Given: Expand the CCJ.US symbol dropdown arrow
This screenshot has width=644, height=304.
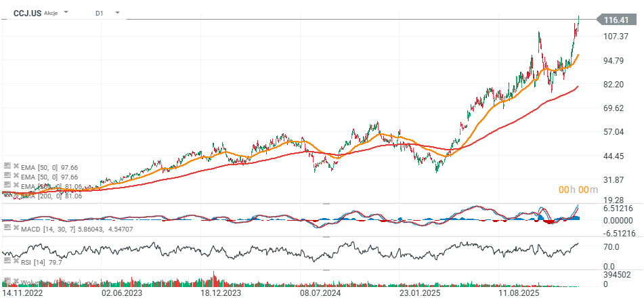Looking at the screenshot, I should (66, 12).
